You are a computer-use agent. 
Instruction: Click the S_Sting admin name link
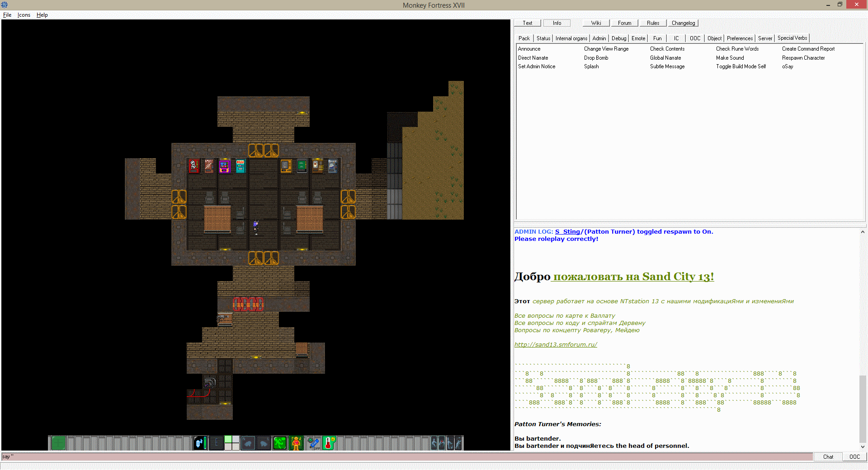pos(568,232)
